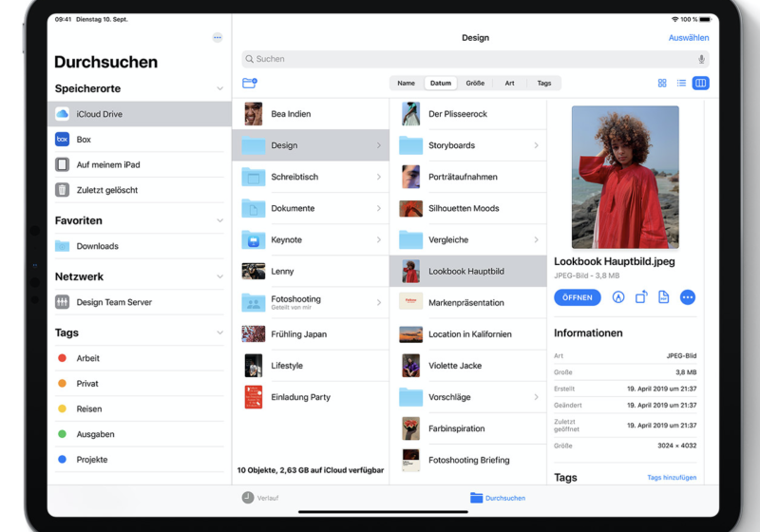760x532 pixels.
Task: Rotate the image with the rotate icon
Action: pos(641,297)
